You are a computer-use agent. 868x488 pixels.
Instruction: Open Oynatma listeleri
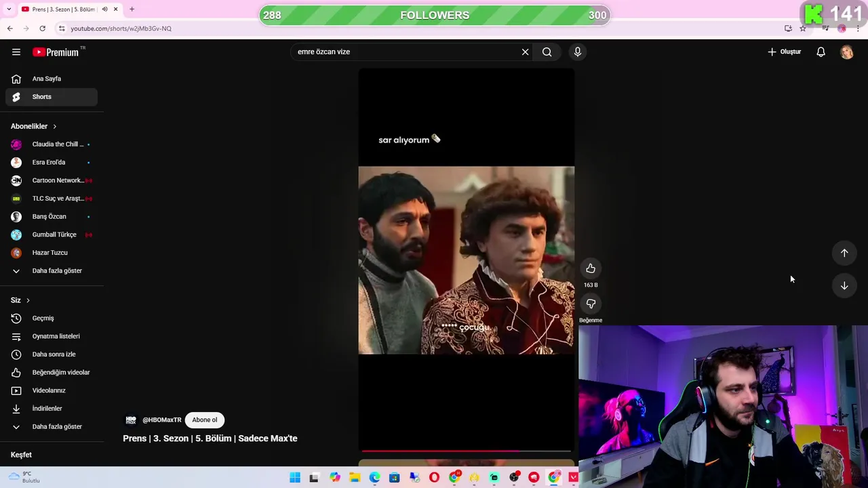point(52,336)
